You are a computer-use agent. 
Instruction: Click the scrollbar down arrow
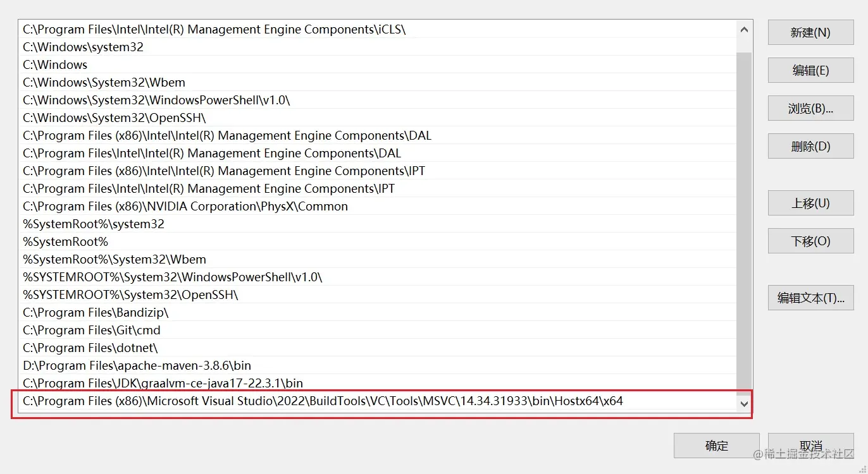[x=744, y=403]
